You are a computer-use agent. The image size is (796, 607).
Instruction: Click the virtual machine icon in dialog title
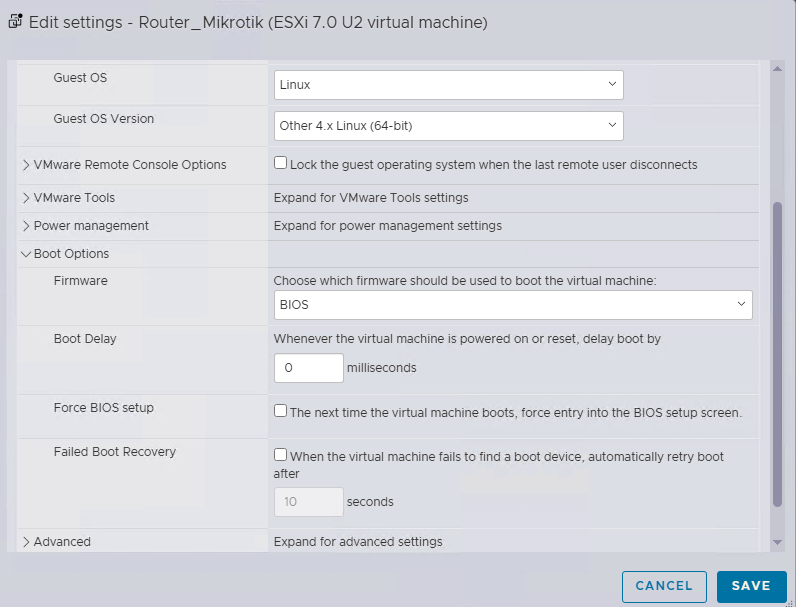point(15,21)
